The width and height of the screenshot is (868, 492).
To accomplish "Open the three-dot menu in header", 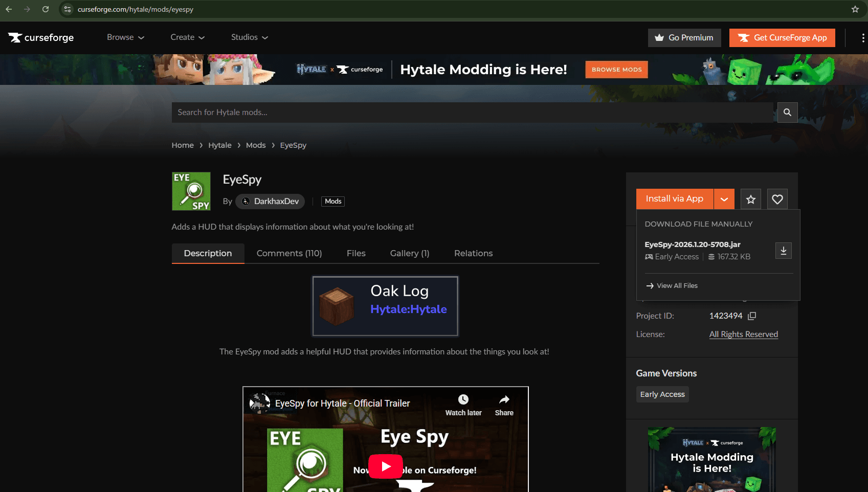I will click(863, 38).
